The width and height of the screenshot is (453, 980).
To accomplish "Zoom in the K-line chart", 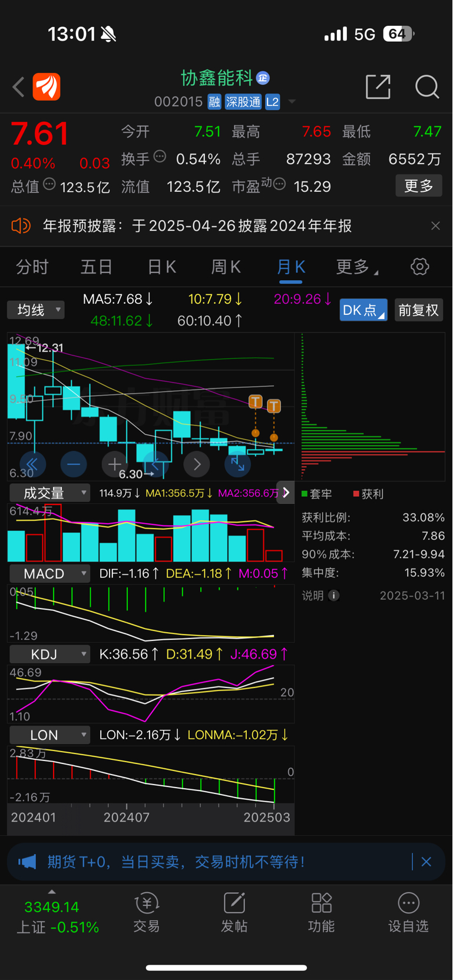I will [x=114, y=464].
